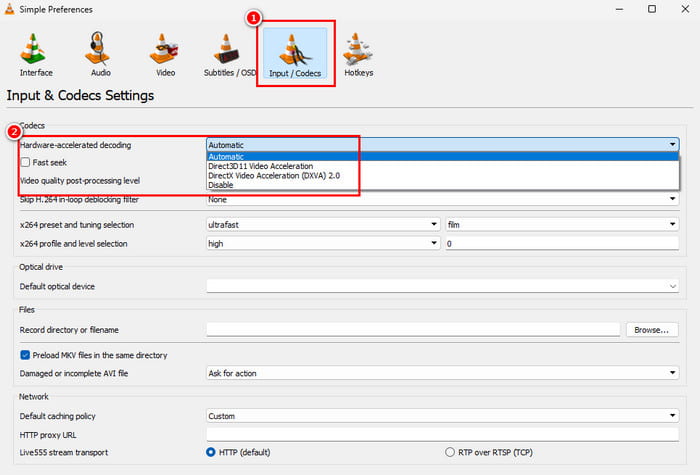Open the Default caching policy dropdown
700x475 pixels.
point(442,416)
